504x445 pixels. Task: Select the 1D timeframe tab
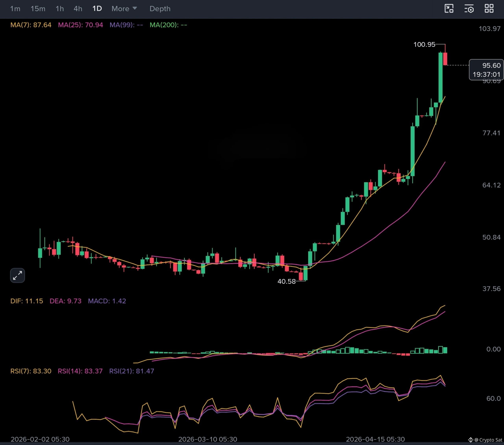click(x=97, y=9)
